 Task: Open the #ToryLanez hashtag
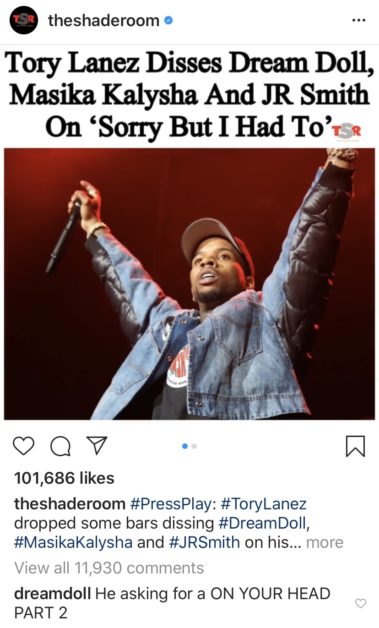point(263,504)
